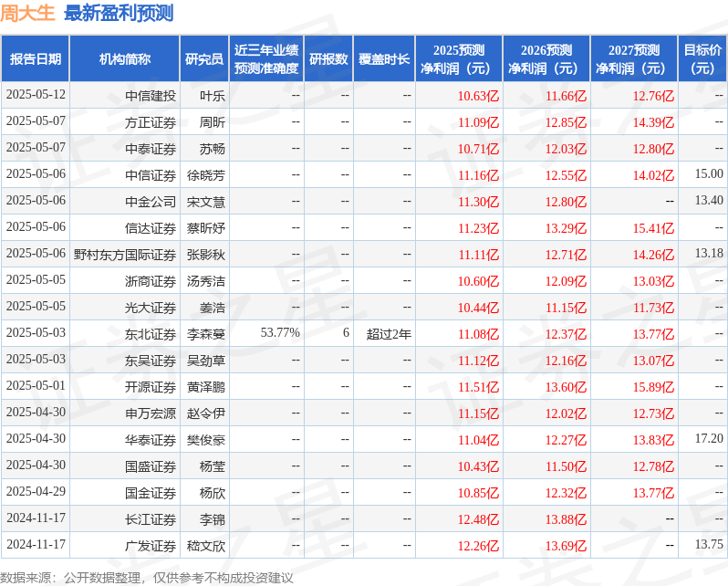Click the 2025-05-12 report date
This screenshot has width=728, height=586.
point(36,94)
